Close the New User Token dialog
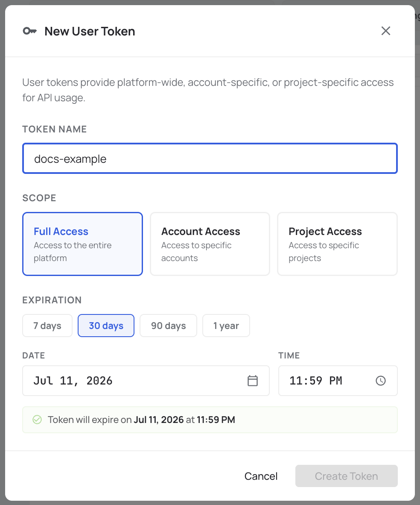420x505 pixels. pos(385,31)
